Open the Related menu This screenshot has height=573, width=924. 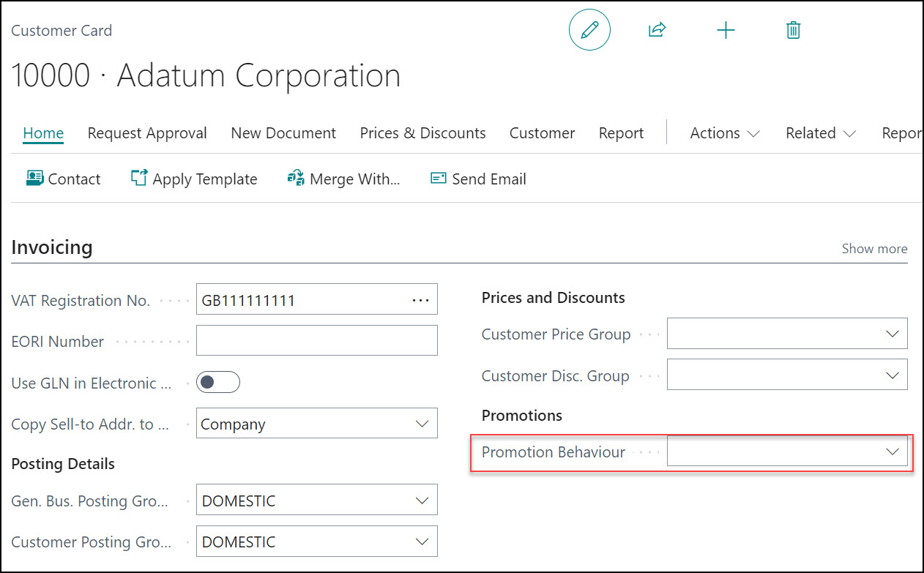(819, 132)
